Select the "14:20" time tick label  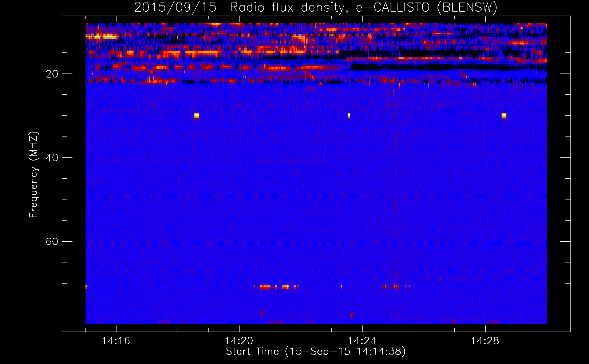tap(239, 341)
